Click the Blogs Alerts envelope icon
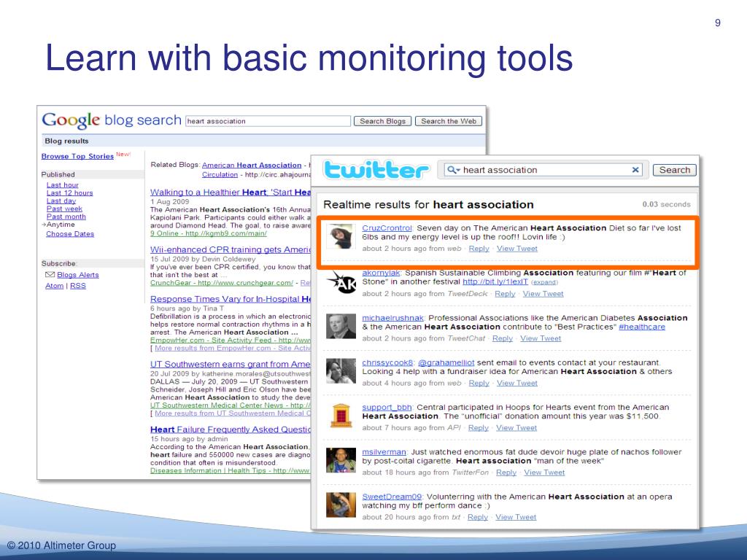Viewport: 747px width, 560px height. tap(50, 275)
